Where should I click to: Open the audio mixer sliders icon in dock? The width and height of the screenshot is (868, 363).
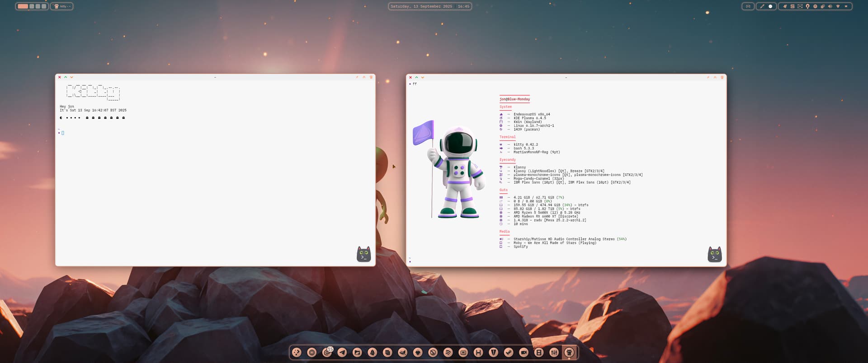click(x=554, y=353)
